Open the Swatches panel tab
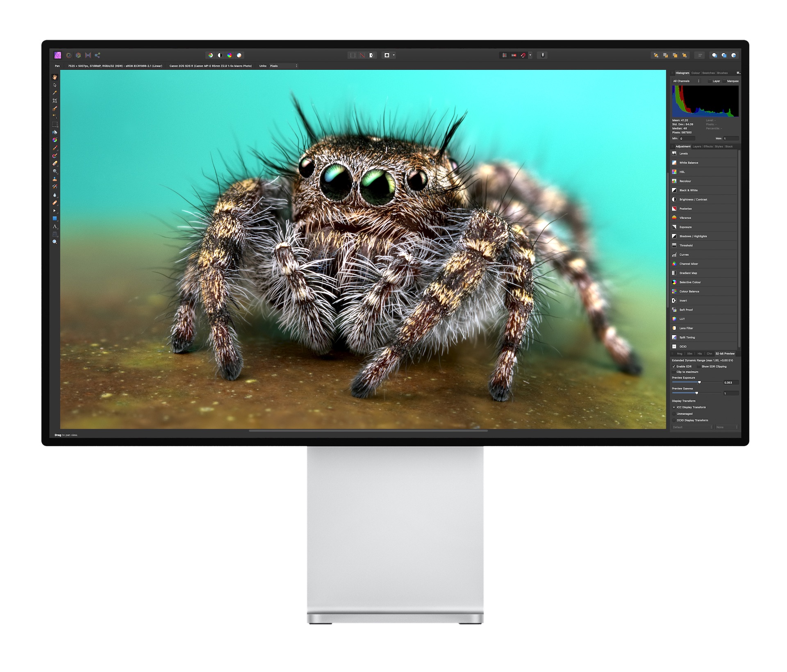This screenshot has width=787, height=672. [x=709, y=73]
